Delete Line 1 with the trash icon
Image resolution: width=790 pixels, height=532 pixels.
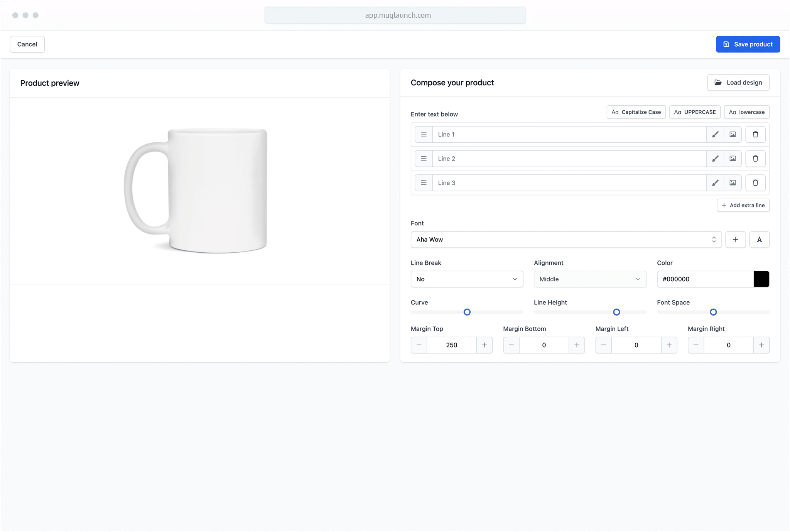(755, 134)
